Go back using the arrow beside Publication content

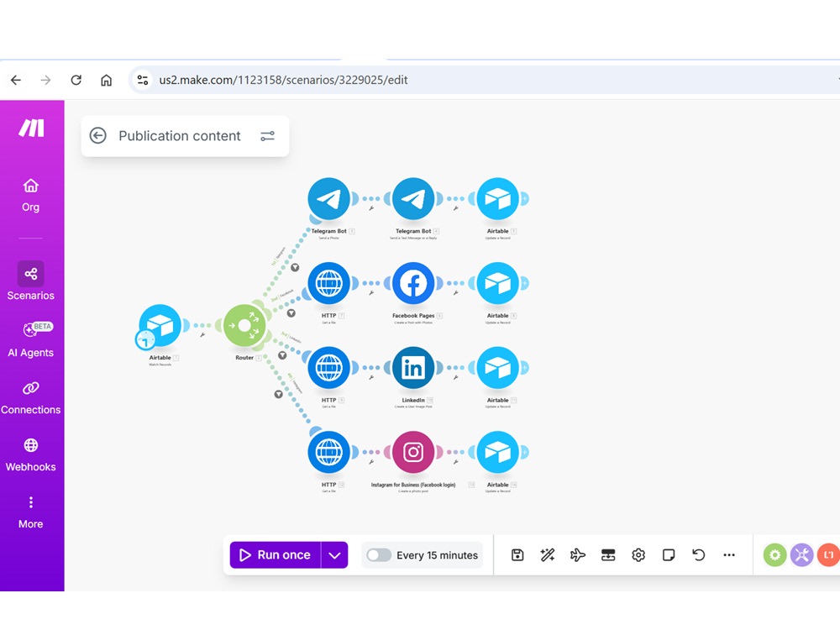pyautogui.click(x=98, y=135)
